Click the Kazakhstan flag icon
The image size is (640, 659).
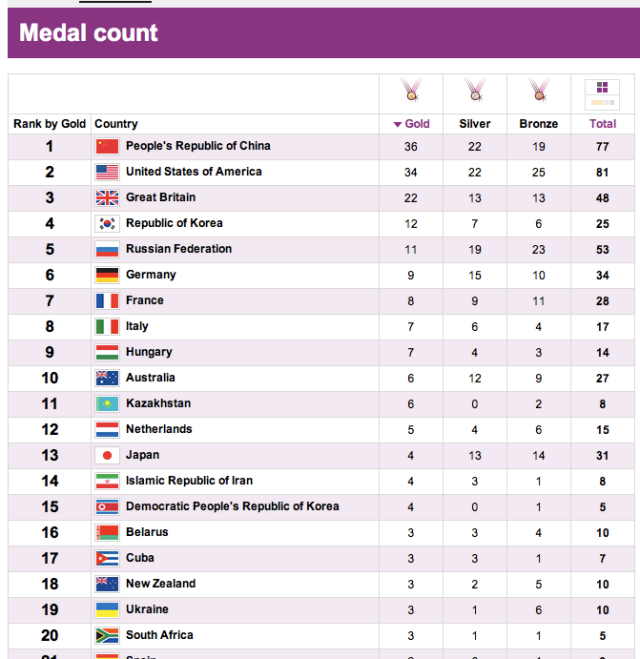(x=107, y=404)
